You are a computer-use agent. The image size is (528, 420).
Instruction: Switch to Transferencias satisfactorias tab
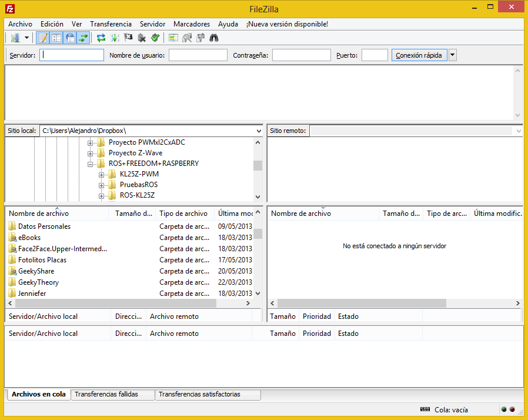tap(208, 394)
